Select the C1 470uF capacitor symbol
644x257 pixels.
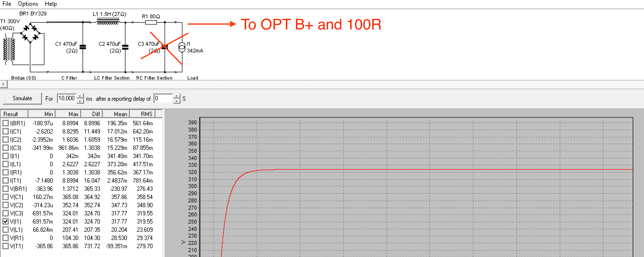[x=83, y=47]
